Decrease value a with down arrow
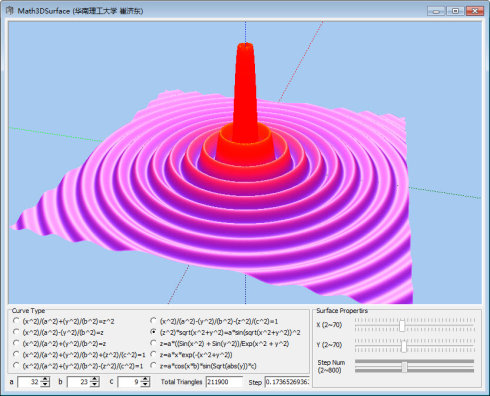The image size is (490, 396). 46,384
